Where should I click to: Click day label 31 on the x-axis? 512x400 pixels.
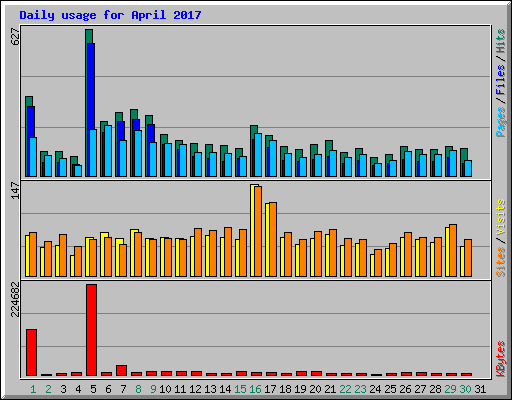[480, 389]
